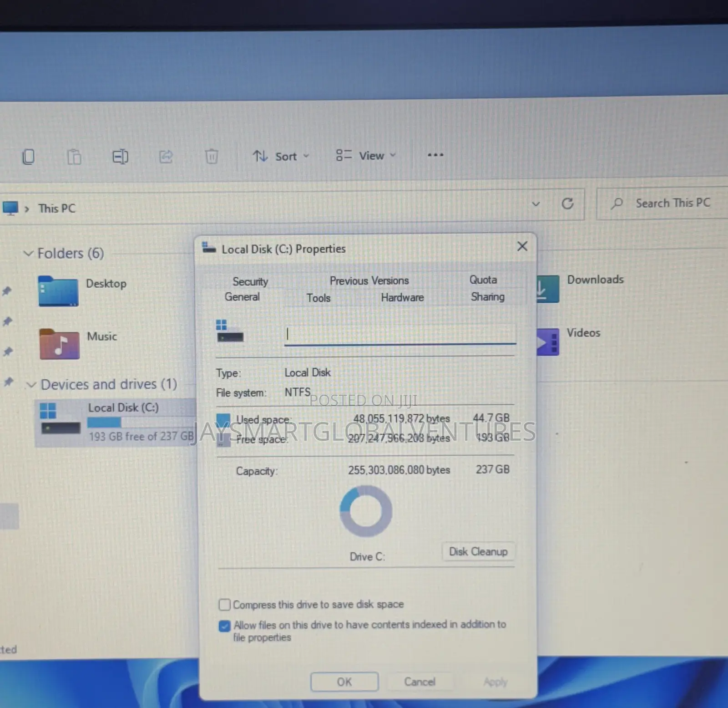Collapse the Devices and drives group
This screenshot has height=708, width=728.
[31, 385]
